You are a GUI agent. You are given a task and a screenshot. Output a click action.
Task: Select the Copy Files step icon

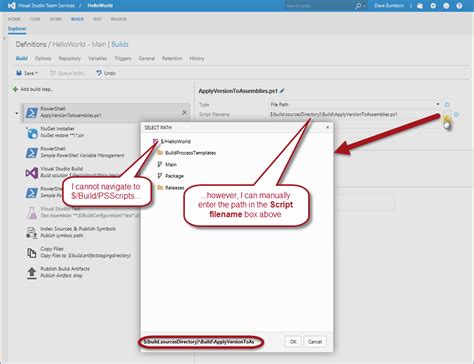tap(32, 253)
